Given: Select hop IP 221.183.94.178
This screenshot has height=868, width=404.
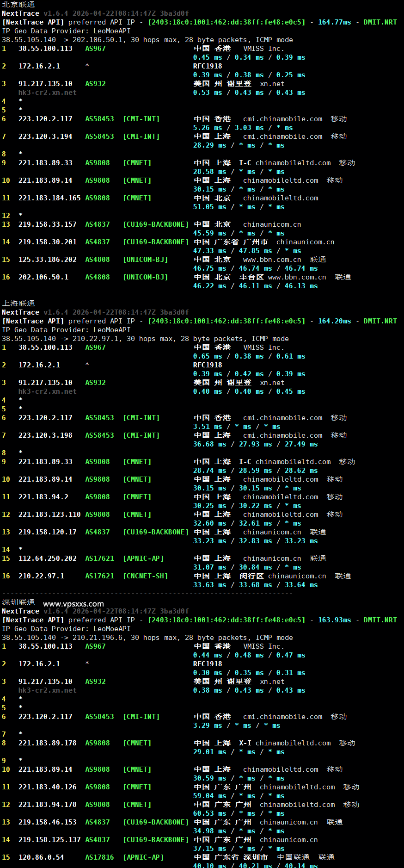Looking at the screenshot, I should (48, 805).
